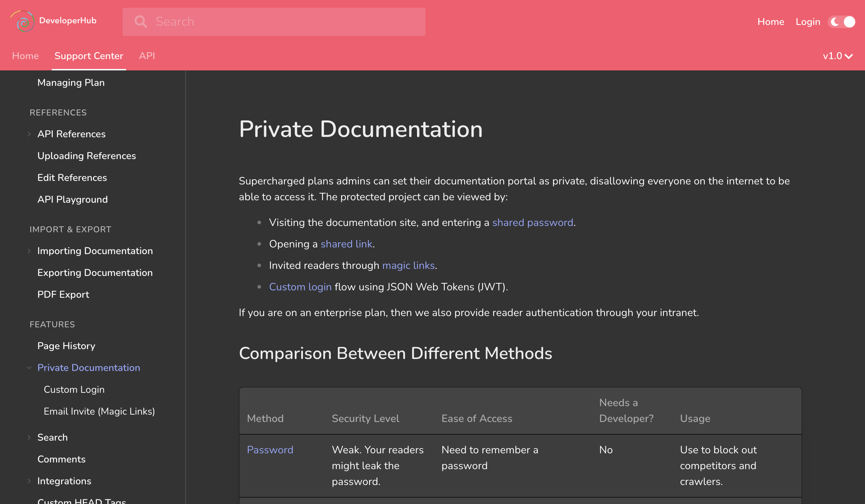Image resolution: width=865 pixels, height=504 pixels.
Task: Expand the Search sidebar chevron
Action: [x=29, y=437]
